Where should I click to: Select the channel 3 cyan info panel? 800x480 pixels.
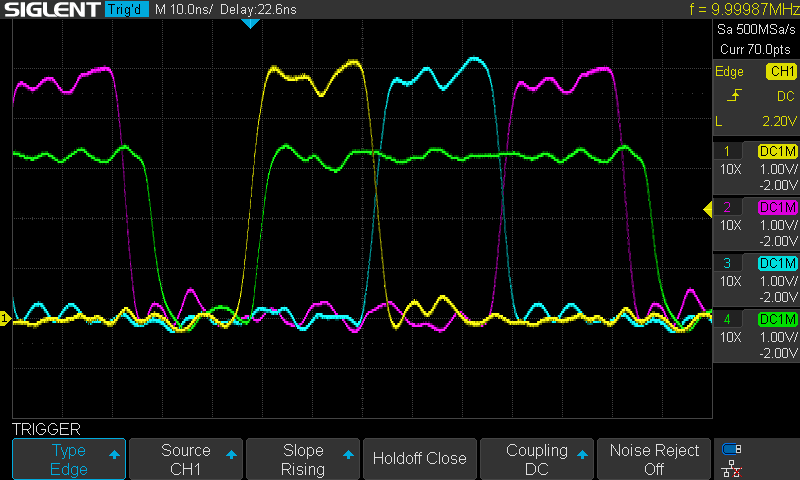tap(755, 281)
